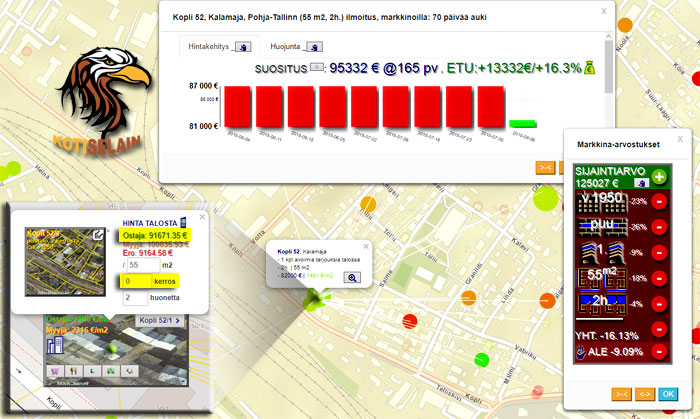
Task: Click the puu material brick icon
Action: coord(601,227)
